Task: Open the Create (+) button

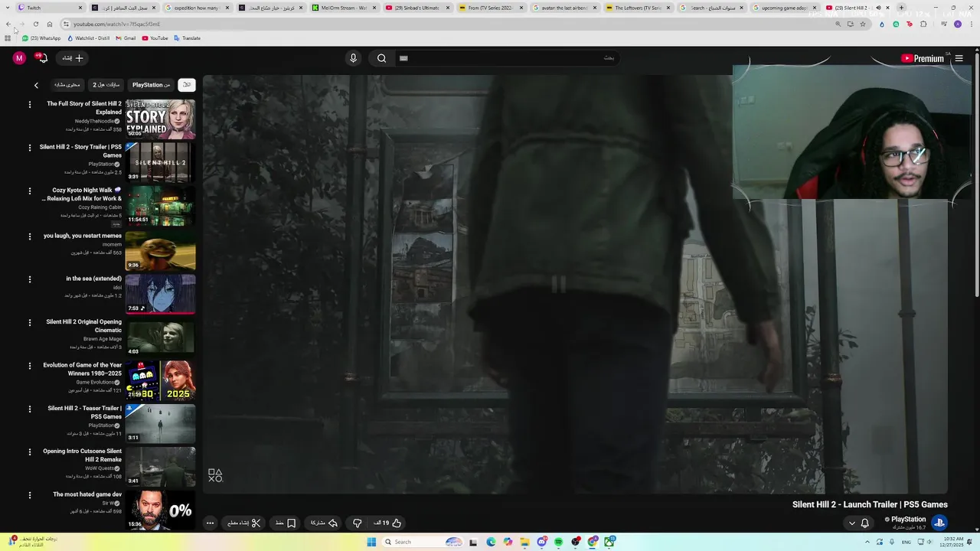Action: [x=73, y=58]
